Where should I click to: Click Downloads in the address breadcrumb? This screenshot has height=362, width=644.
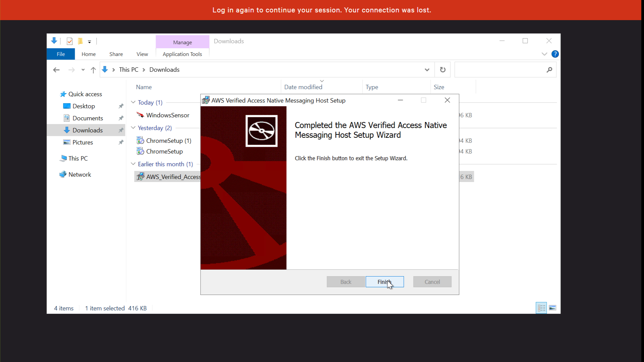(x=164, y=70)
